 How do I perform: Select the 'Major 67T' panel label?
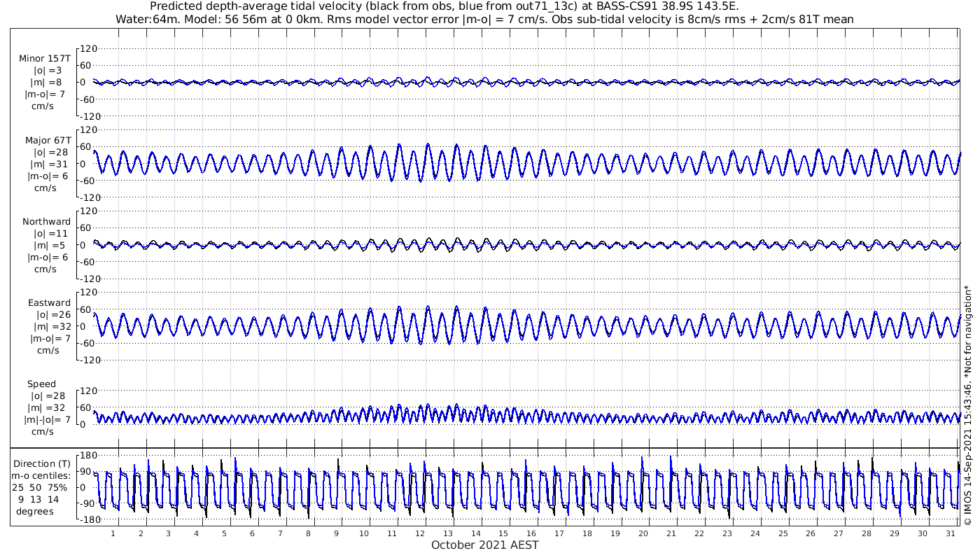coord(48,140)
